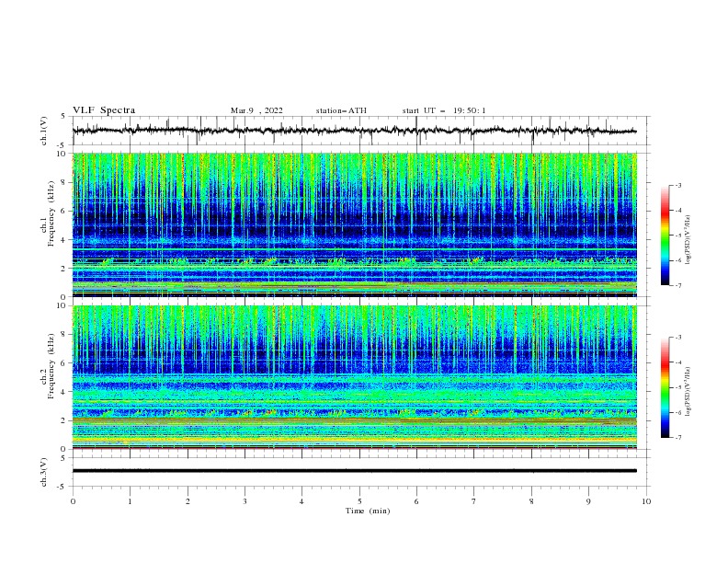Click the 'start UT = 19:50: 1' text
This screenshot has height=563, width=728.
[x=444, y=110]
